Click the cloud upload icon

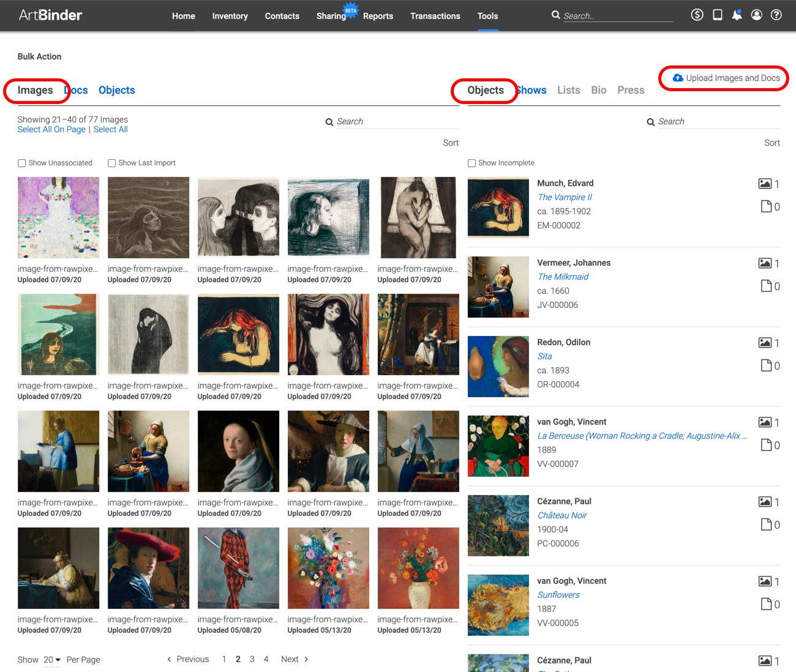pos(678,78)
